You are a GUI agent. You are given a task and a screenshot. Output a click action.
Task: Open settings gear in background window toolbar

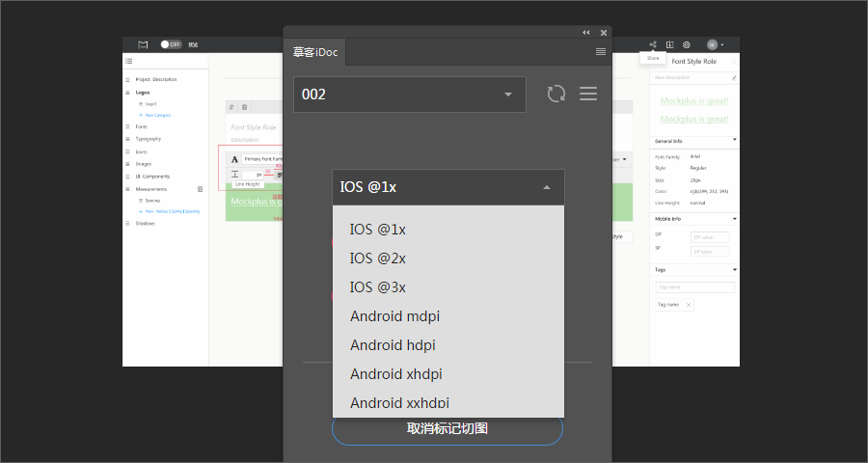tap(687, 44)
